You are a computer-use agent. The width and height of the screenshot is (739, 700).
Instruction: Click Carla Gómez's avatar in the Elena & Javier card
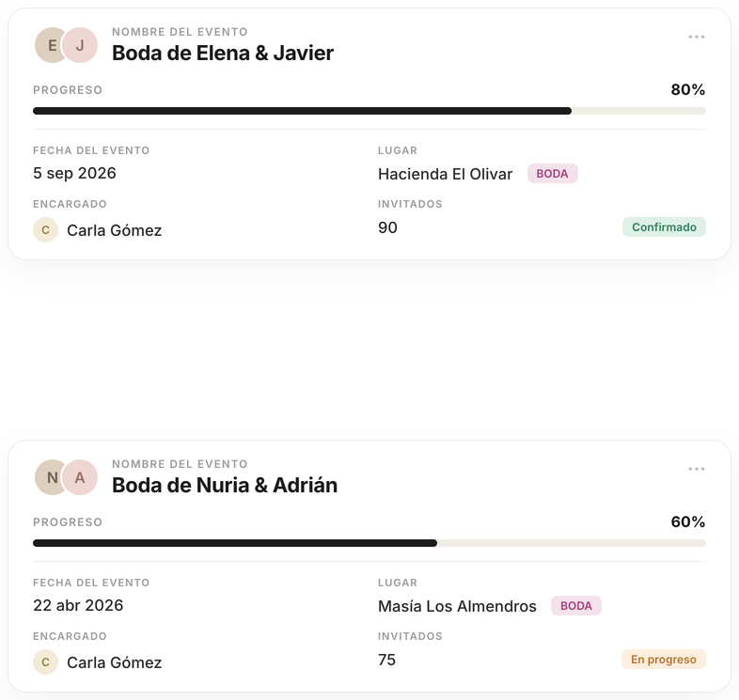(45, 230)
